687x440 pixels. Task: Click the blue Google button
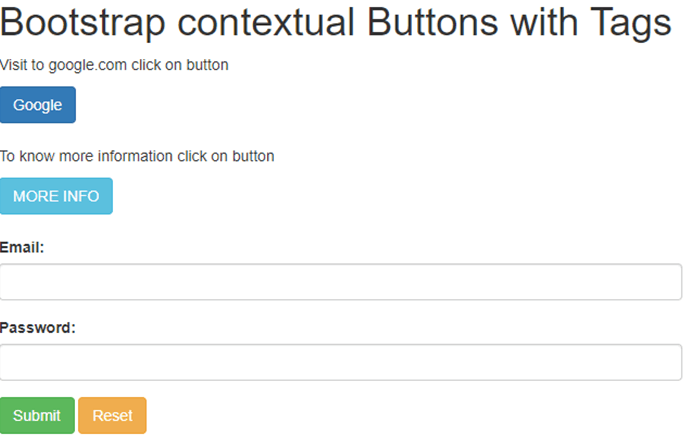(38, 105)
